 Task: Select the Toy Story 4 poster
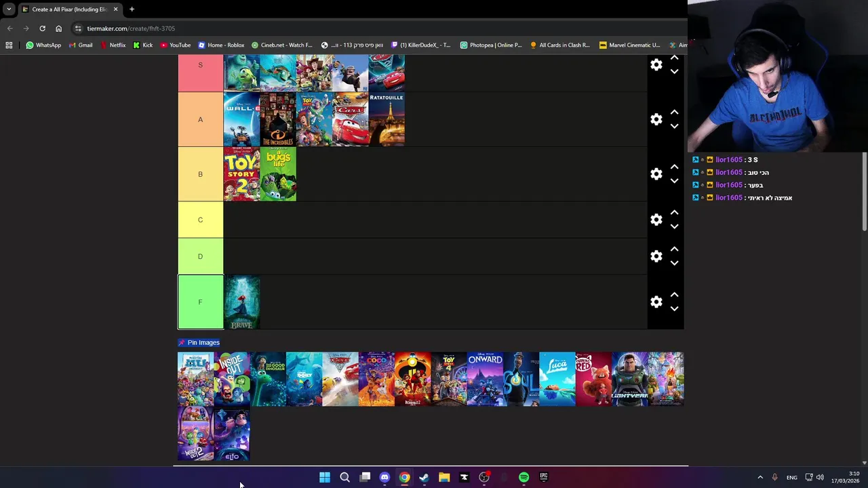(x=449, y=379)
